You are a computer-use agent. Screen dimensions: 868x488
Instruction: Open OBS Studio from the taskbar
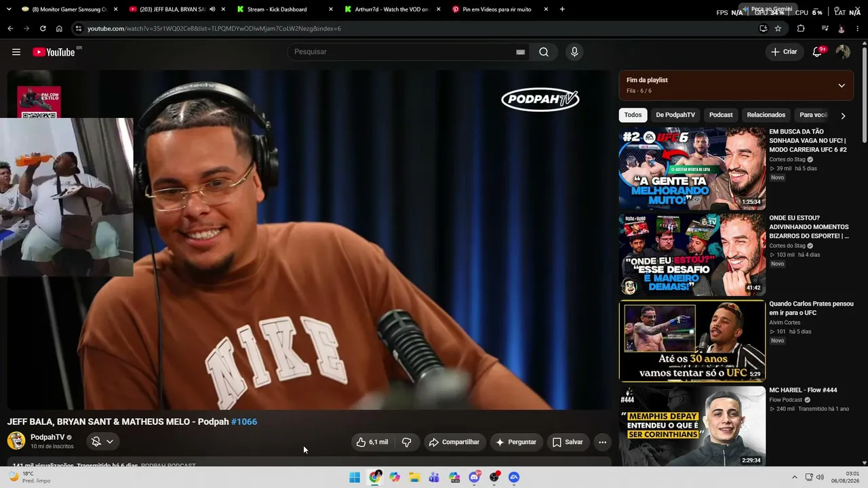coord(494,477)
